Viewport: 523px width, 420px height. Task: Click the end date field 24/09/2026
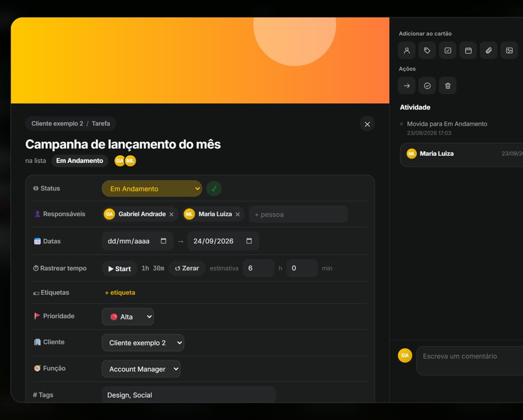click(x=223, y=241)
